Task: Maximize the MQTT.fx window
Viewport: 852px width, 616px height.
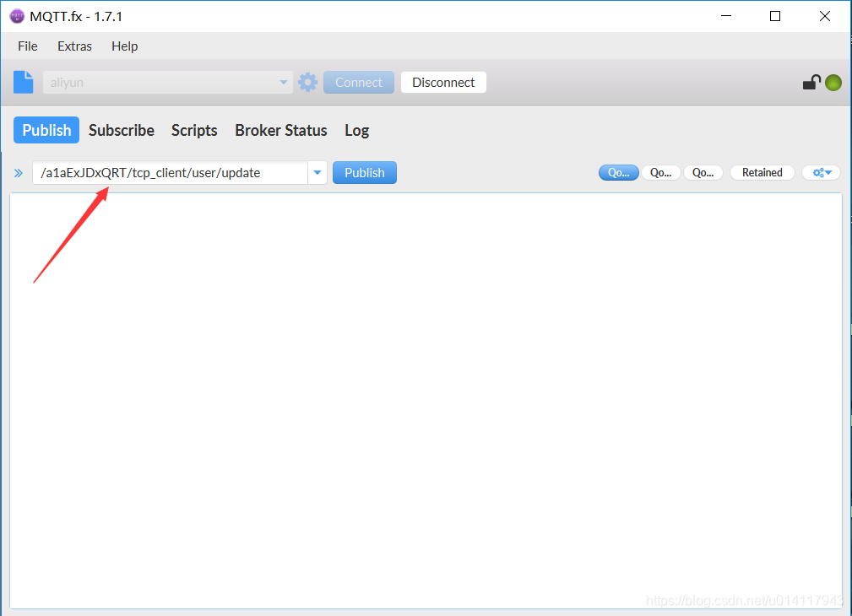Action: tap(775, 16)
